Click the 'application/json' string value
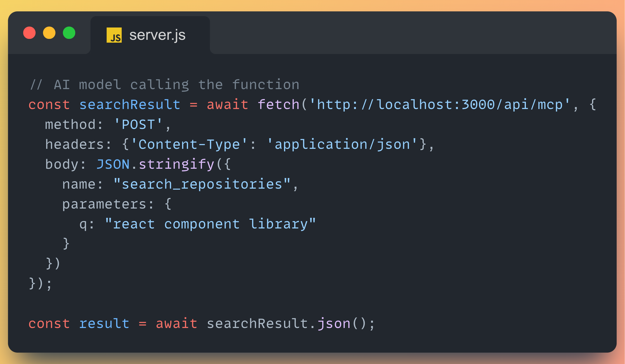The width and height of the screenshot is (625, 364). click(x=342, y=145)
